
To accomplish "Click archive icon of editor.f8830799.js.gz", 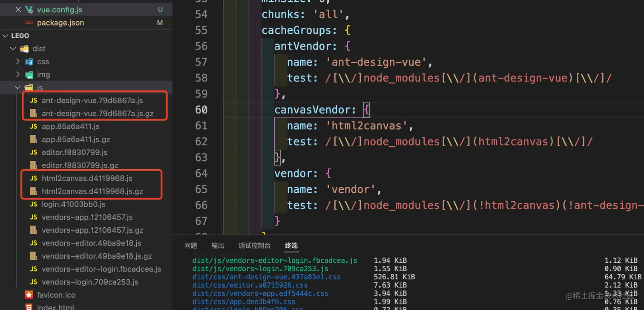I will [x=33, y=165].
